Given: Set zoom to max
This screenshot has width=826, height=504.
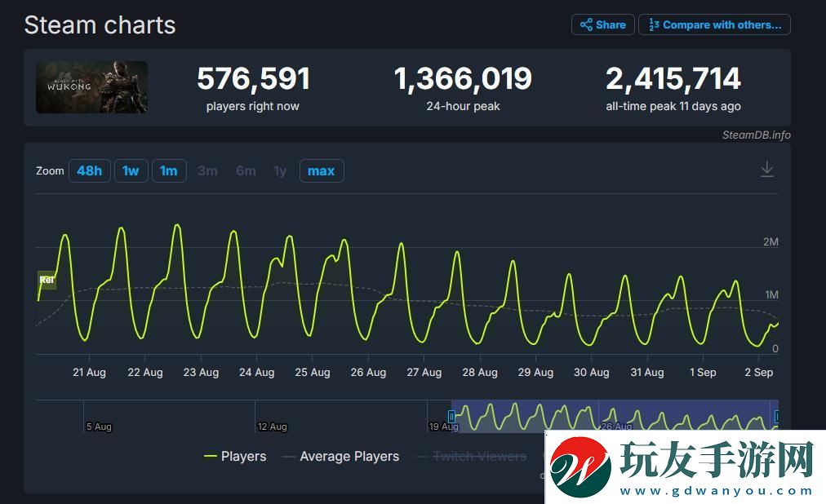Looking at the screenshot, I should [322, 171].
